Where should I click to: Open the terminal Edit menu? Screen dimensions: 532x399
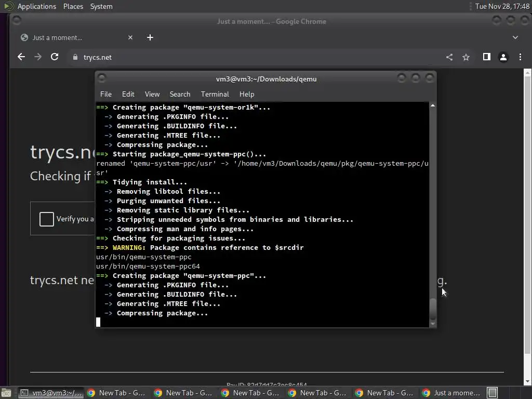coord(128,94)
